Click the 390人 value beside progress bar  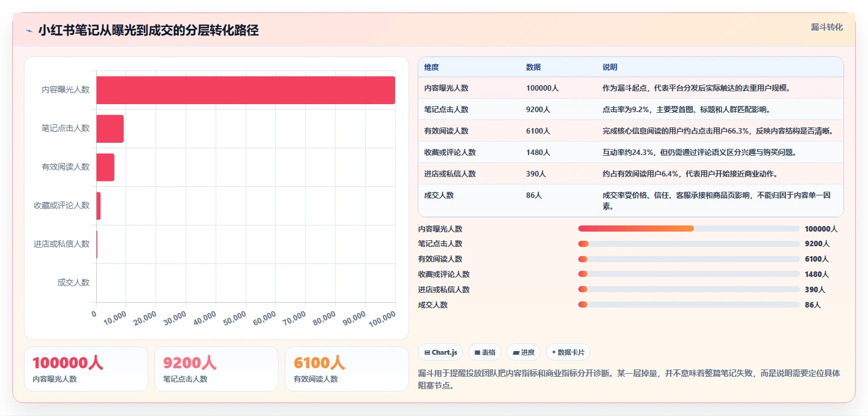(815, 290)
